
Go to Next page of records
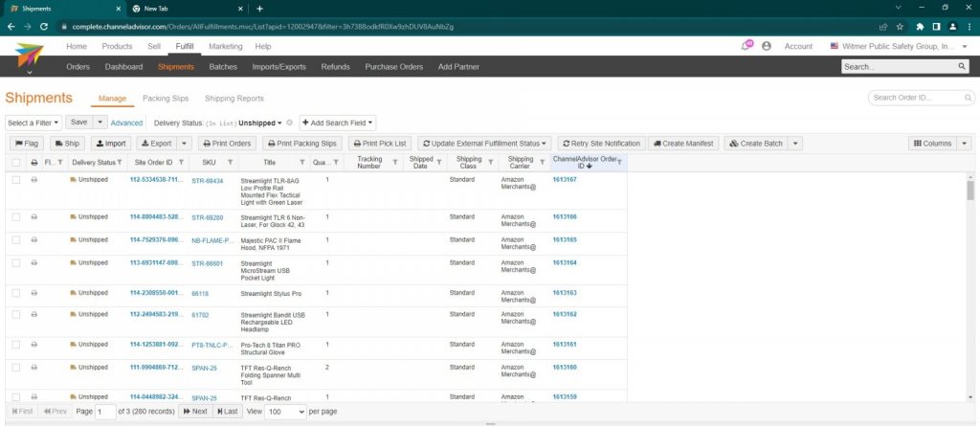tap(195, 412)
